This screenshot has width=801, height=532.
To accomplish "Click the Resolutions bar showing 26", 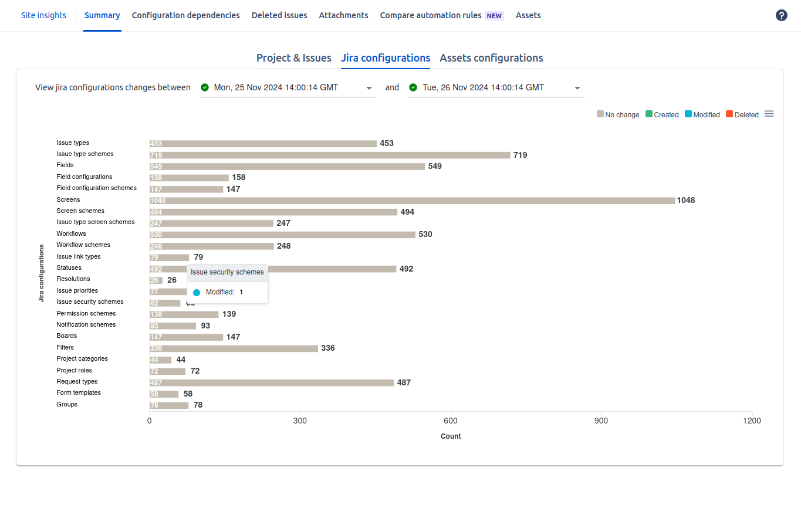I will coord(157,280).
